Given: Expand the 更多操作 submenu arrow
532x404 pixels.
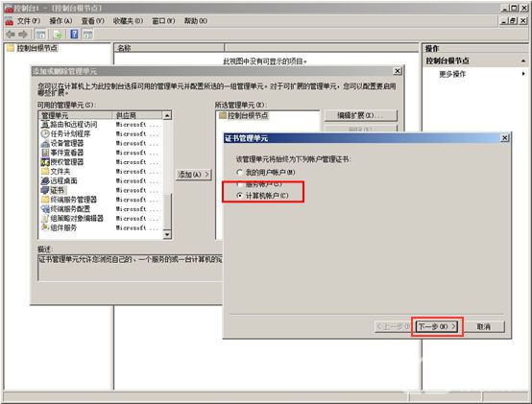Looking at the screenshot, I should click(x=523, y=74).
